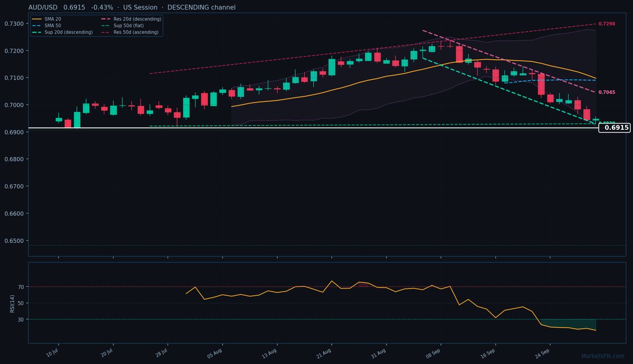The image size is (633, 364).
Task: Click the -0.43% change value in the header
Action: point(102,7)
